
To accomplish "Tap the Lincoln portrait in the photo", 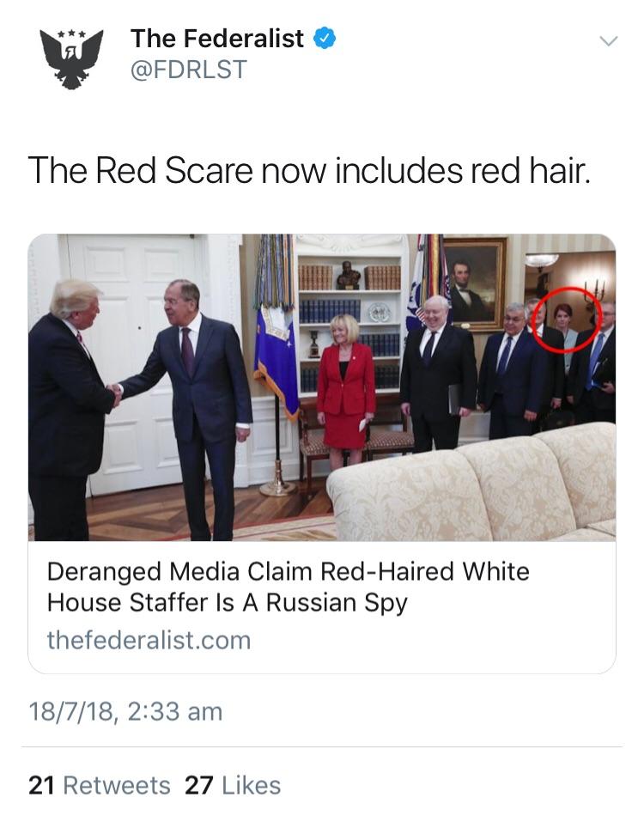I will tap(473, 283).
